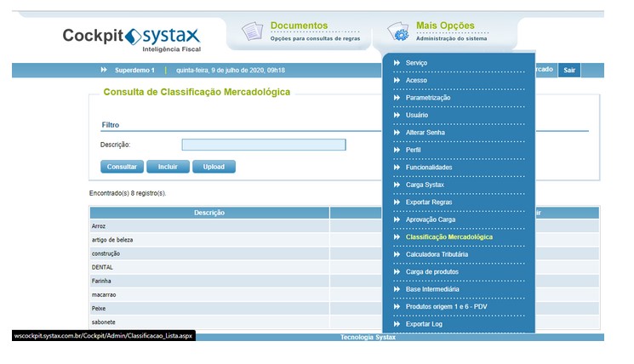Choose Carga Systax menu item

pos(425,185)
